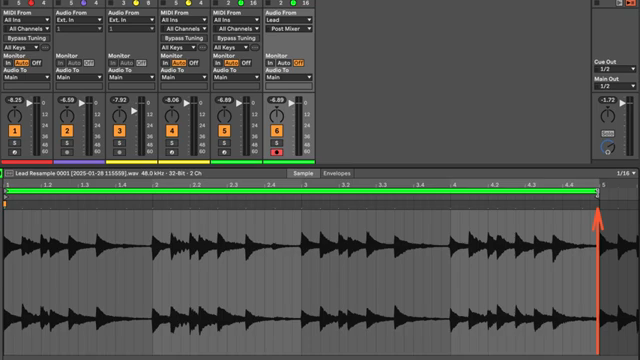Open track 1 All Channels dropdown

(27, 29)
